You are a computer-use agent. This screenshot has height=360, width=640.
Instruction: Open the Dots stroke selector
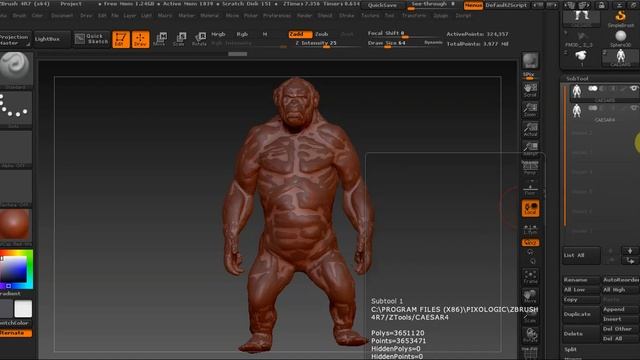(x=16, y=109)
